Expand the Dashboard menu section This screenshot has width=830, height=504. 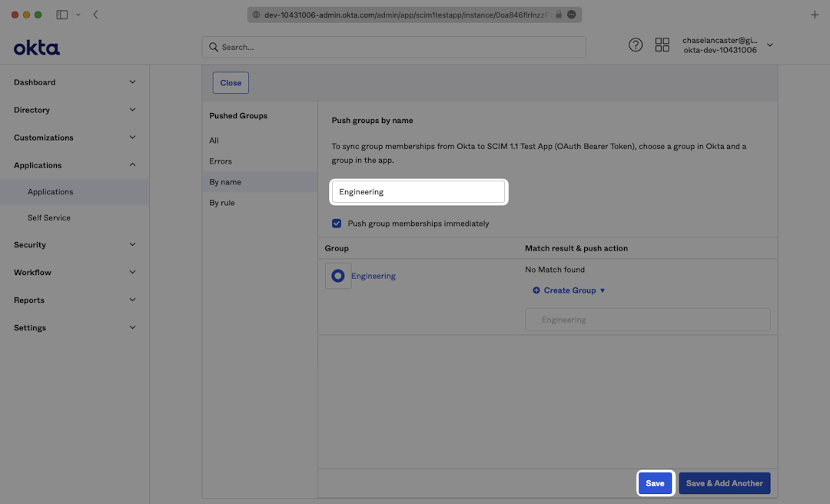pos(75,82)
